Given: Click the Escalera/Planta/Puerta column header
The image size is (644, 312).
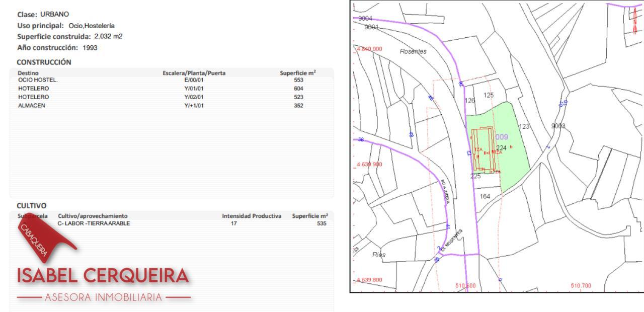Looking at the screenshot, I should tap(194, 73).
